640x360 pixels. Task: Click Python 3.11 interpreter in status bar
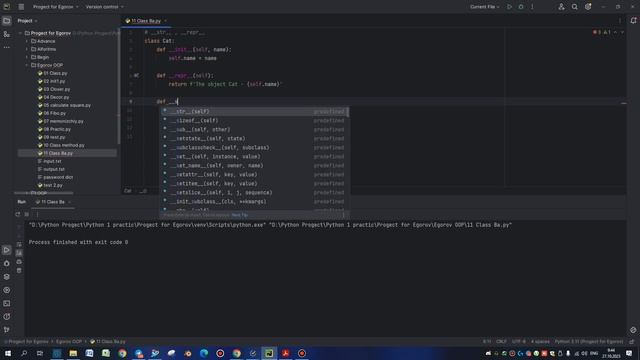pos(589,341)
